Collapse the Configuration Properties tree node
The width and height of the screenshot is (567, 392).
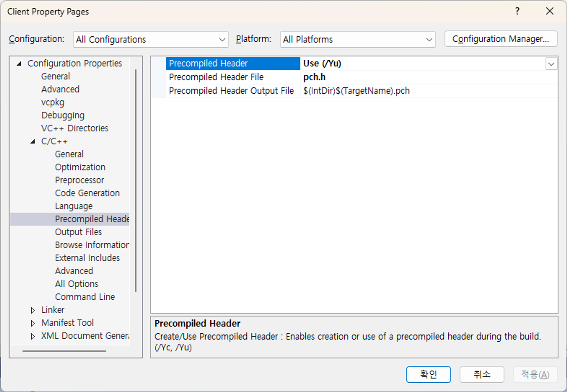point(19,64)
